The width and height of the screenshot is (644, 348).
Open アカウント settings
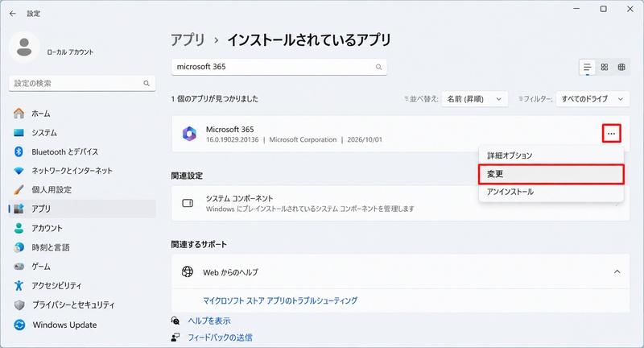pos(82,228)
